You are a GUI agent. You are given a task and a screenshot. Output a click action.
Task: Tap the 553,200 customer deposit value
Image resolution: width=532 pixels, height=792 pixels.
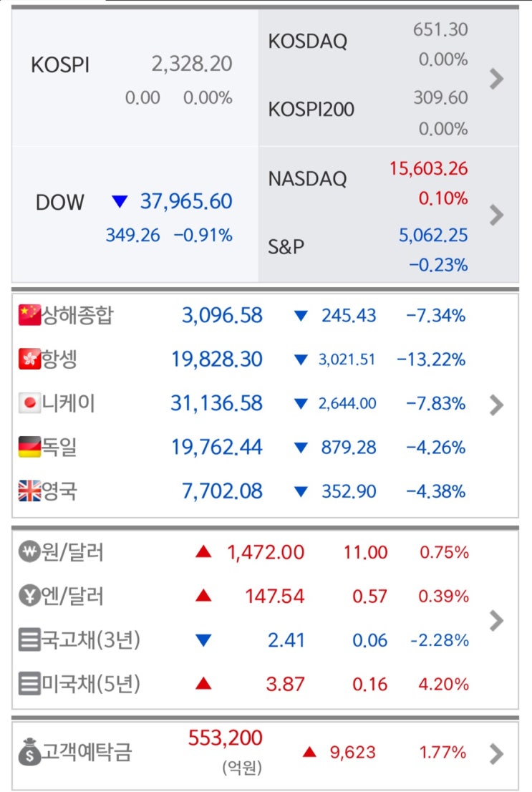pyautogui.click(x=226, y=738)
